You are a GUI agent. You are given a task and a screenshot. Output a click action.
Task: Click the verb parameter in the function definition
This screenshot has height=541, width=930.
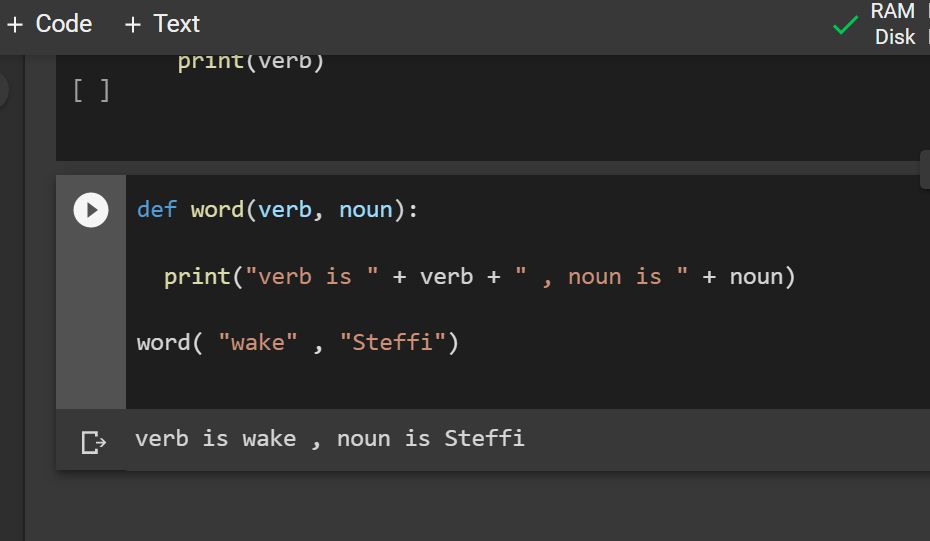(285, 209)
